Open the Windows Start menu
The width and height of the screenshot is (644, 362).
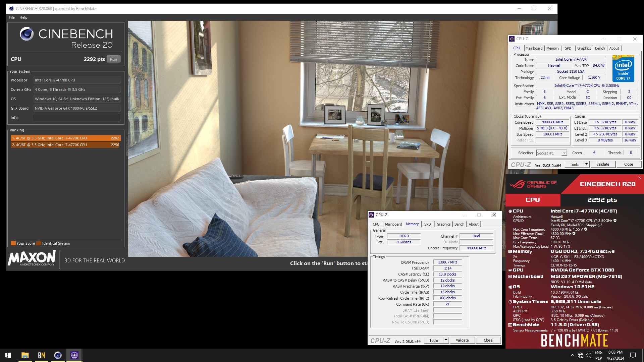click(8, 355)
